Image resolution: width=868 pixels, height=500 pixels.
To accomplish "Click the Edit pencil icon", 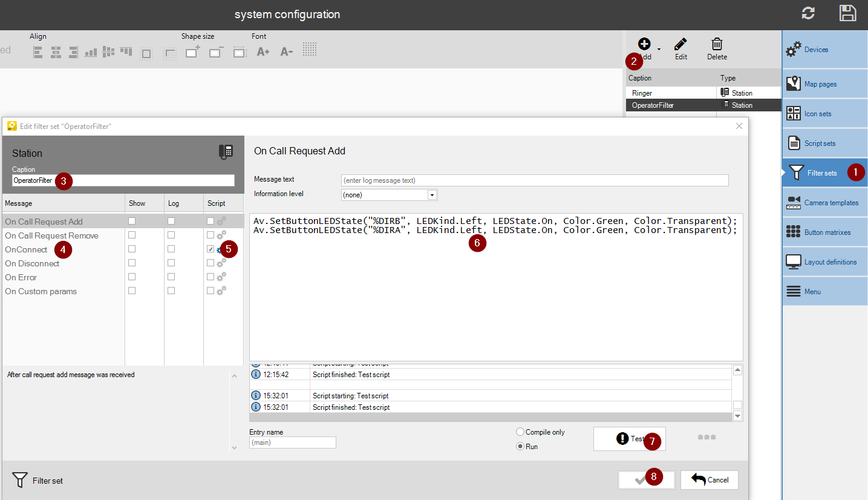I will 680,45.
